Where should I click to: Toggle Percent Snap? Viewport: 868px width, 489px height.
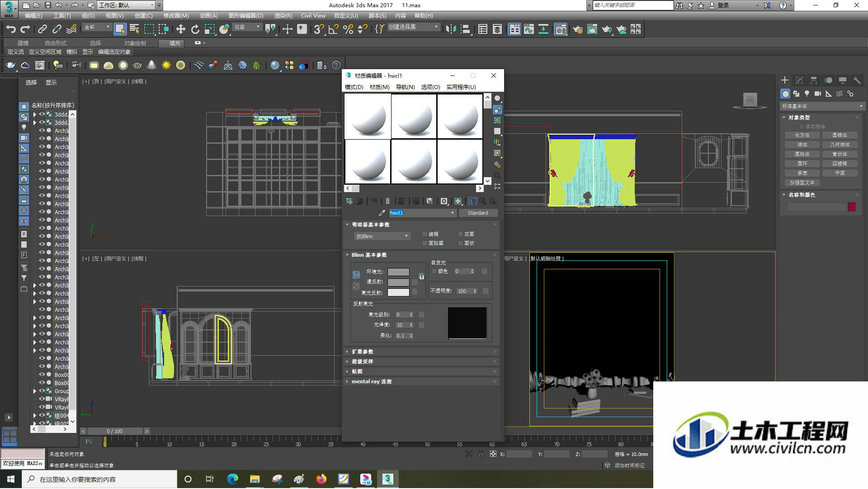(x=348, y=29)
